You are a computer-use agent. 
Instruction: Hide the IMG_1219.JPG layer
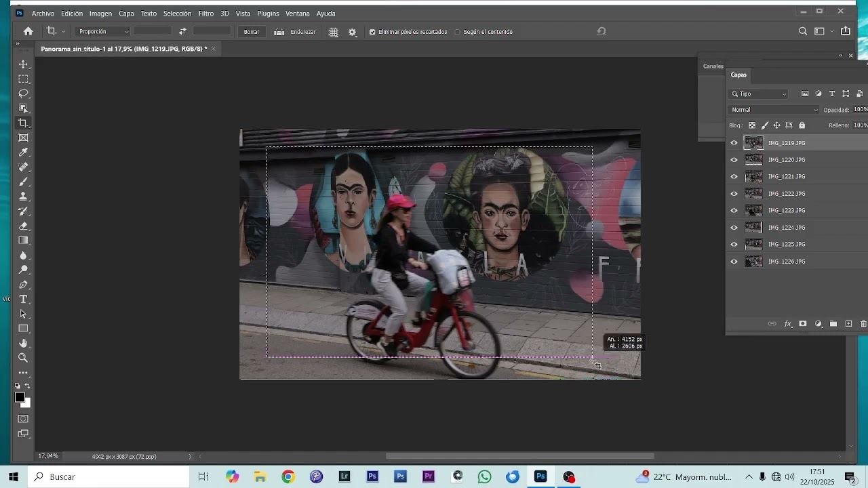coord(734,143)
